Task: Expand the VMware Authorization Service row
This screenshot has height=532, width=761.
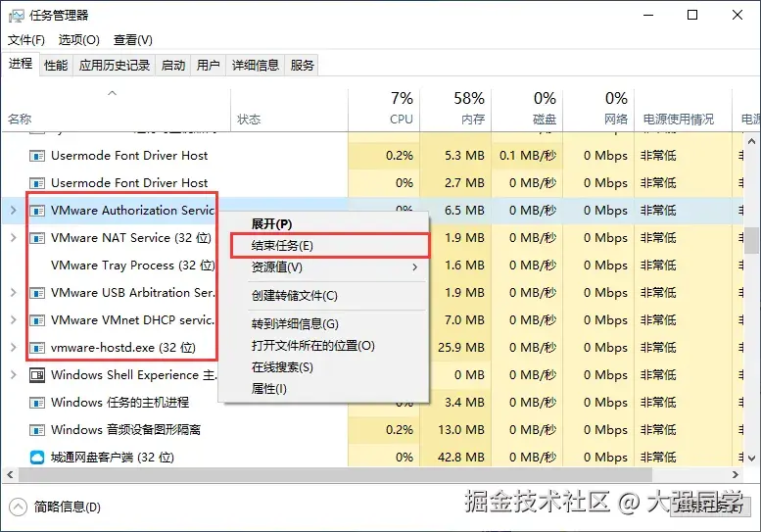Action: pyautogui.click(x=13, y=211)
